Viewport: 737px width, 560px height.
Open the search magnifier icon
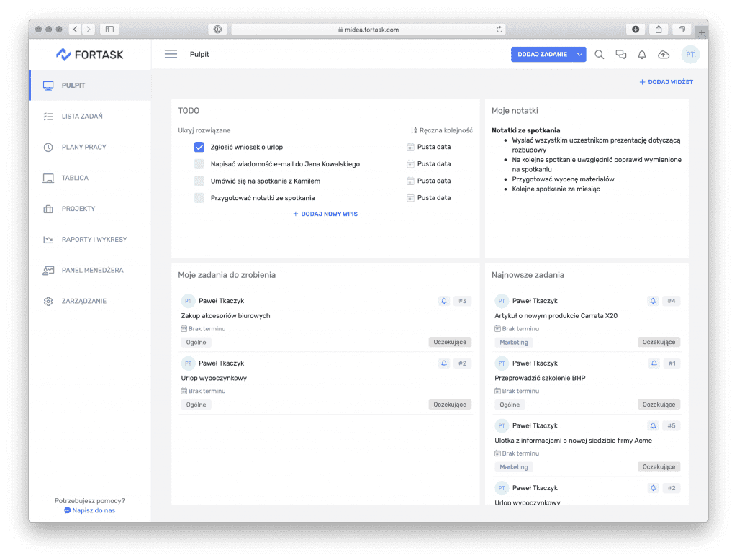tap(600, 54)
